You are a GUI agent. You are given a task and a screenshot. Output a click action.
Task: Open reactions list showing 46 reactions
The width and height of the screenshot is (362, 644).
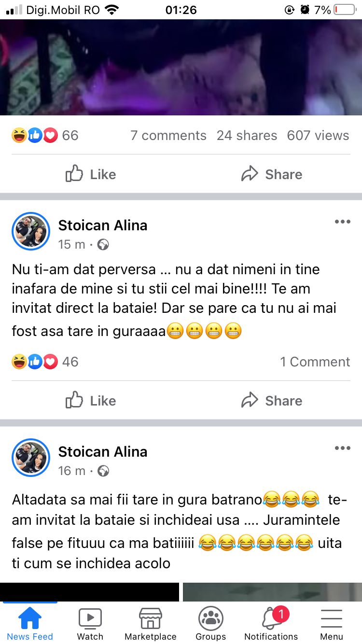tap(45, 362)
